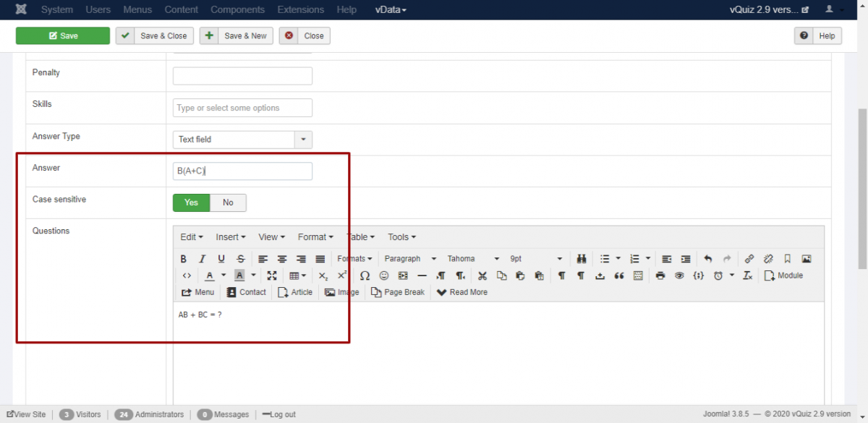The width and height of the screenshot is (868, 423).
Task: Set Case sensitive to Yes
Action: click(191, 202)
